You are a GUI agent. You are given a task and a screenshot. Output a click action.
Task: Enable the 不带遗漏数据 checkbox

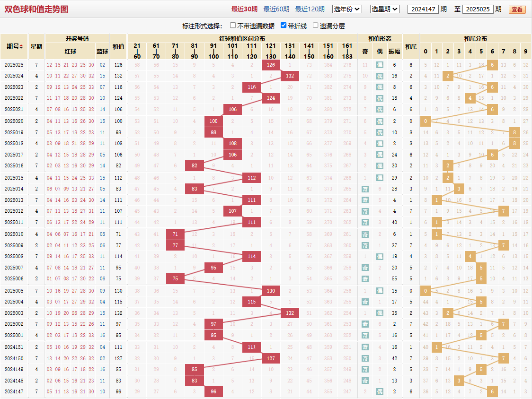click(x=233, y=26)
